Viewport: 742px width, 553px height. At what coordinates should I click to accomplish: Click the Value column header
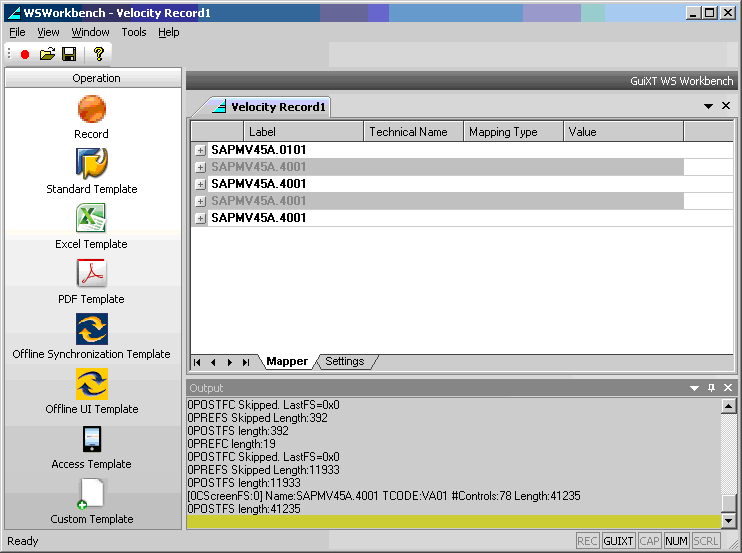click(x=623, y=132)
